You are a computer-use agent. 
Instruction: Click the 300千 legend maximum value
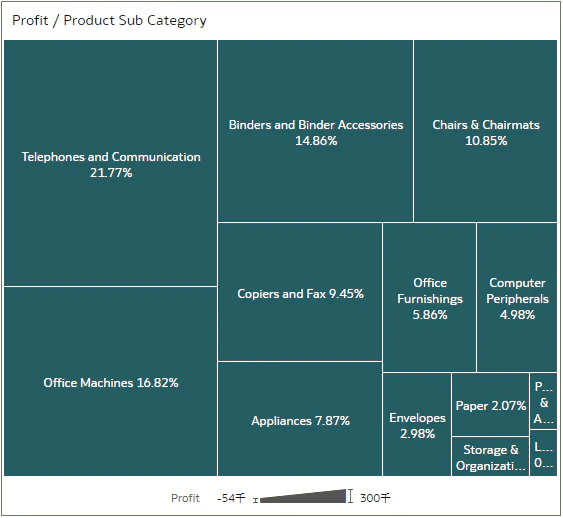tap(375, 498)
